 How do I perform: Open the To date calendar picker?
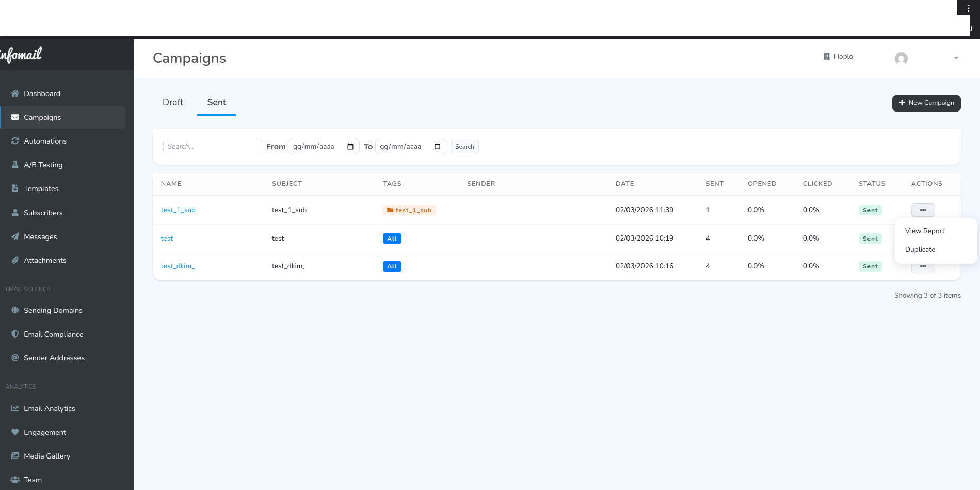pyautogui.click(x=437, y=147)
